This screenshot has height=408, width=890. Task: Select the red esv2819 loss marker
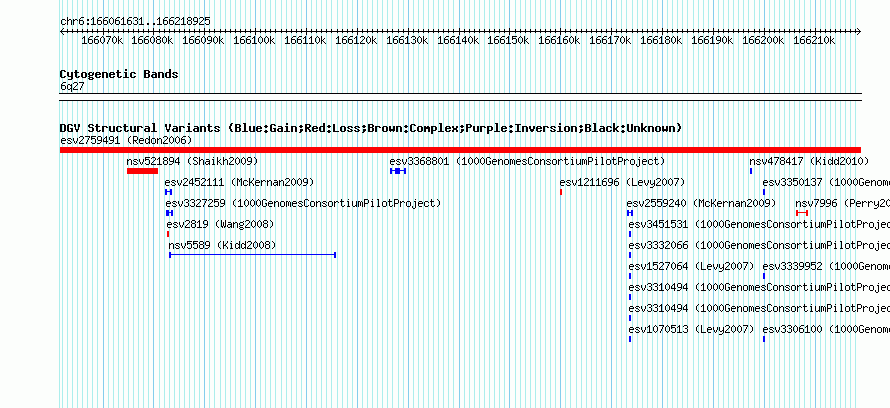tap(168, 234)
